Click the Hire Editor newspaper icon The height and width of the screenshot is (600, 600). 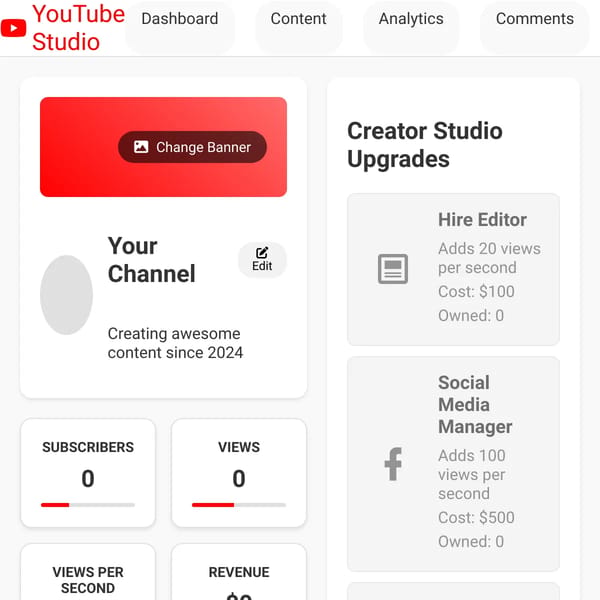393,269
